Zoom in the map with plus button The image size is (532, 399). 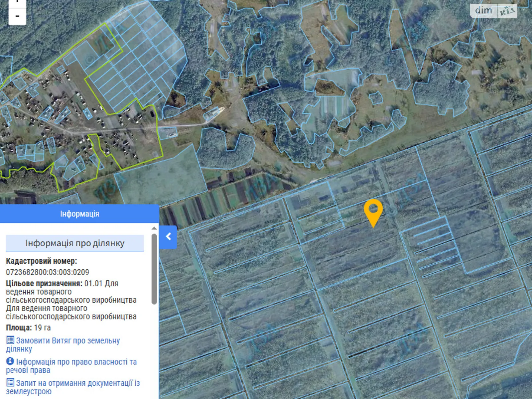click(x=17, y=2)
